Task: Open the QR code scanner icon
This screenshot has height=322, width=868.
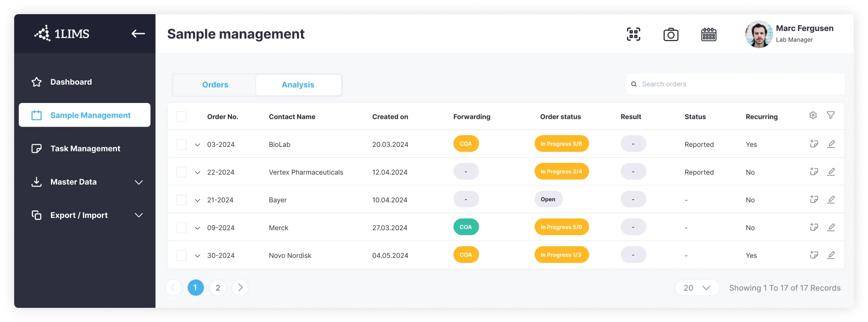Action: click(x=634, y=34)
